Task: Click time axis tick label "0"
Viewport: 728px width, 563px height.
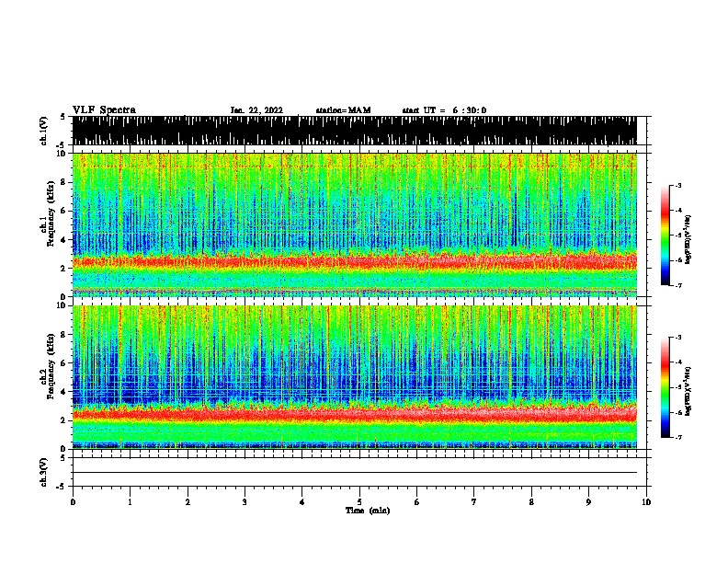Action: 73,502
